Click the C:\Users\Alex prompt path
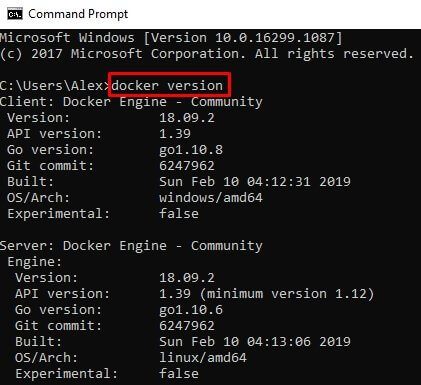This screenshot has height=385, width=421. [52, 86]
